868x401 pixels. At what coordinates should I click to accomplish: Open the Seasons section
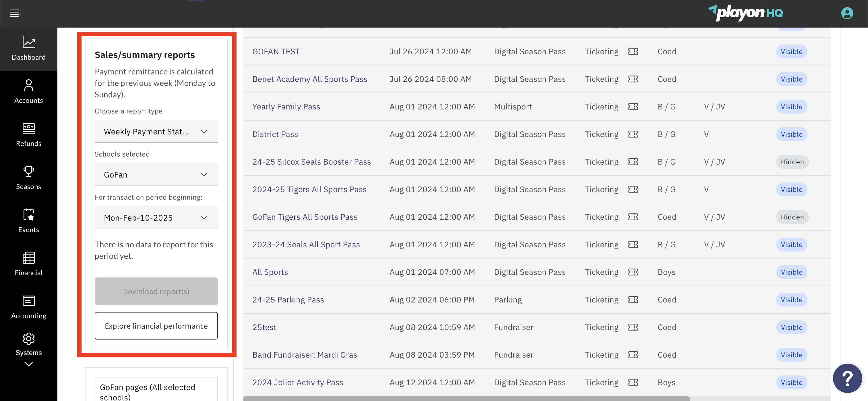pos(29,178)
